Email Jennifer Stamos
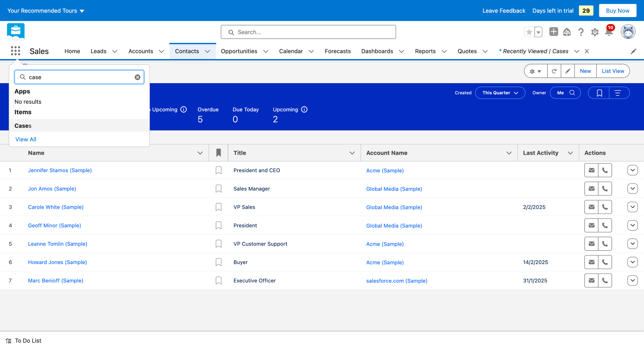Screen dimensions: 644x349 click(x=591, y=170)
